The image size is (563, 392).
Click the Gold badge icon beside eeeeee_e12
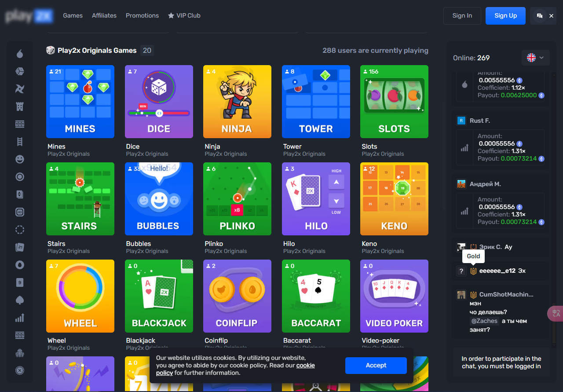pyautogui.click(x=473, y=271)
